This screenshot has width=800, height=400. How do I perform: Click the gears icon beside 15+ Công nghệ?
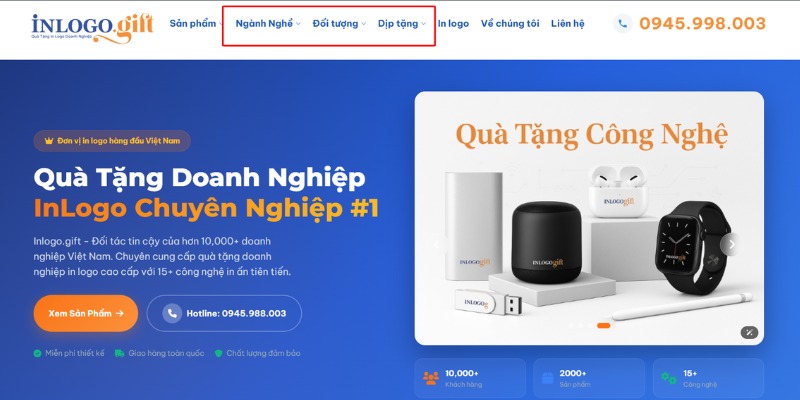[x=669, y=378]
